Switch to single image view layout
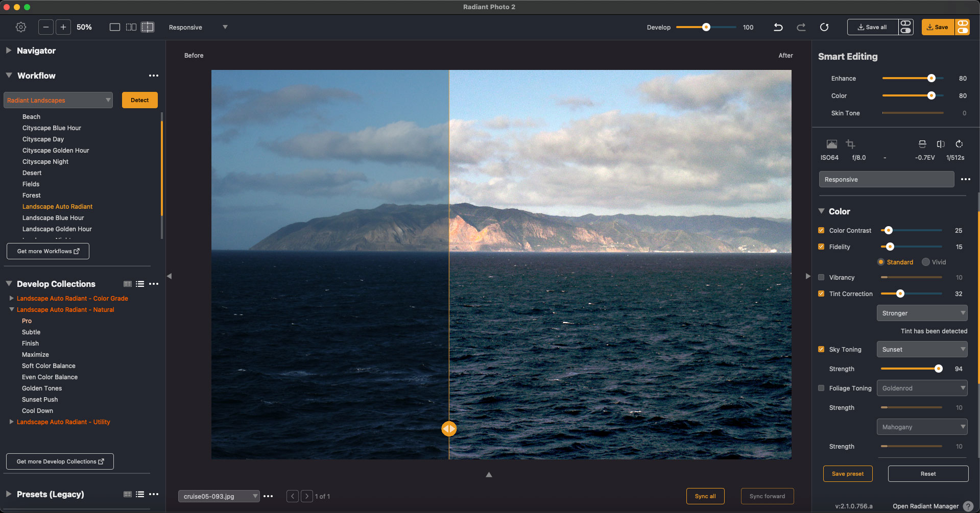Image resolution: width=980 pixels, height=513 pixels. [115, 27]
